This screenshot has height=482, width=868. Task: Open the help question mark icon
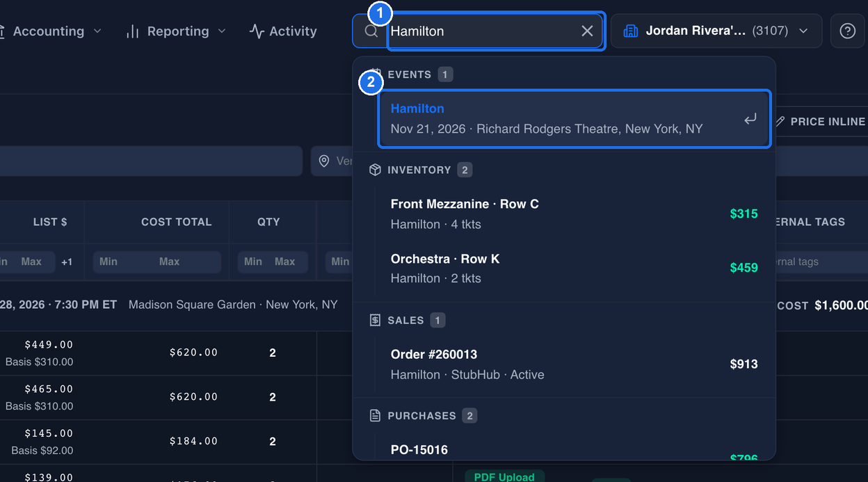click(x=847, y=31)
